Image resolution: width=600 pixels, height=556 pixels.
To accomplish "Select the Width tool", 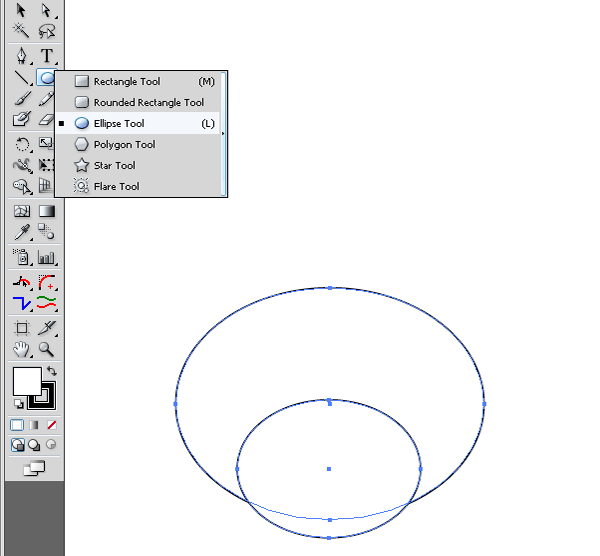I will click(22, 165).
